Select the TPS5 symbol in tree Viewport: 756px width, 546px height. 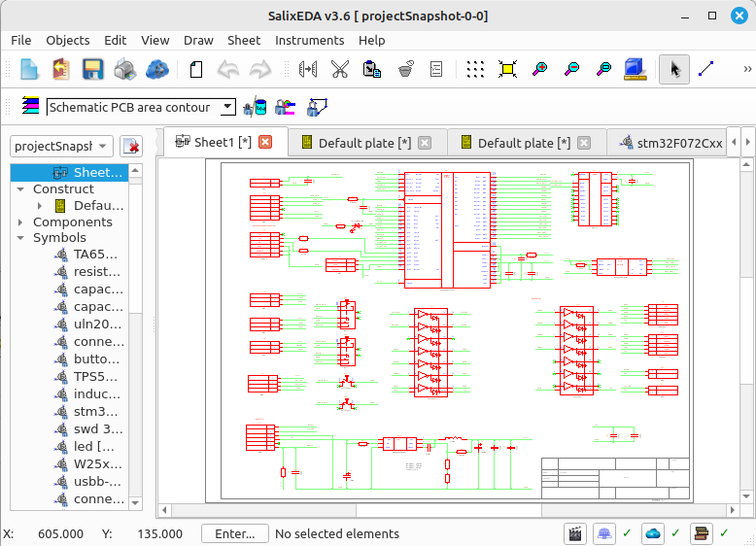point(87,377)
